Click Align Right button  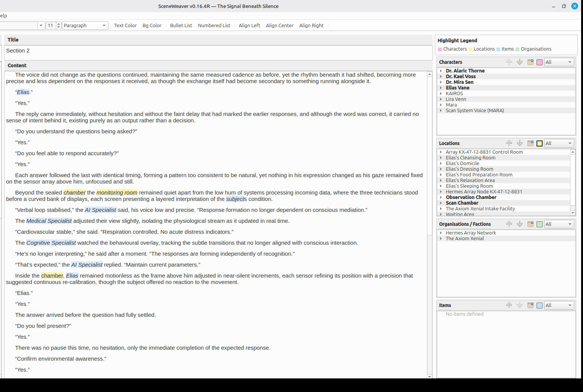[311, 25]
